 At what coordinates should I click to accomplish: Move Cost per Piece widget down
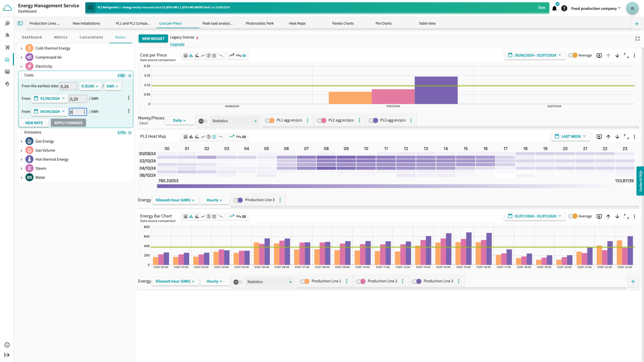coord(617,56)
